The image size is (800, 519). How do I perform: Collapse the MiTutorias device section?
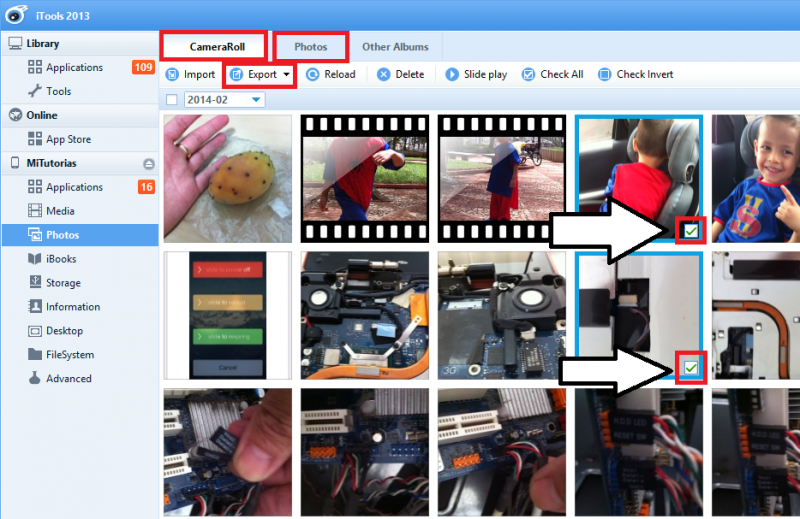pos(149,163)
